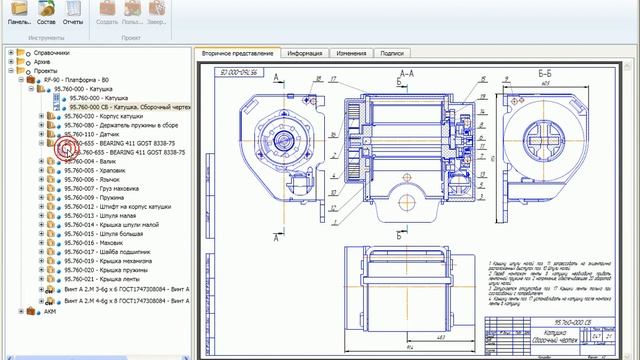Click the assembly icon of Датчик

(51, 134)
